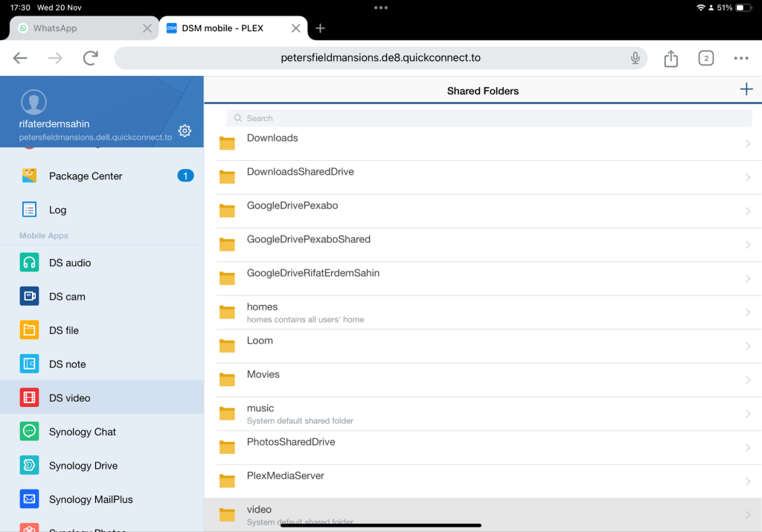Expand the Movies row chevron
762x532 pixels.
(x=748, y=380)
